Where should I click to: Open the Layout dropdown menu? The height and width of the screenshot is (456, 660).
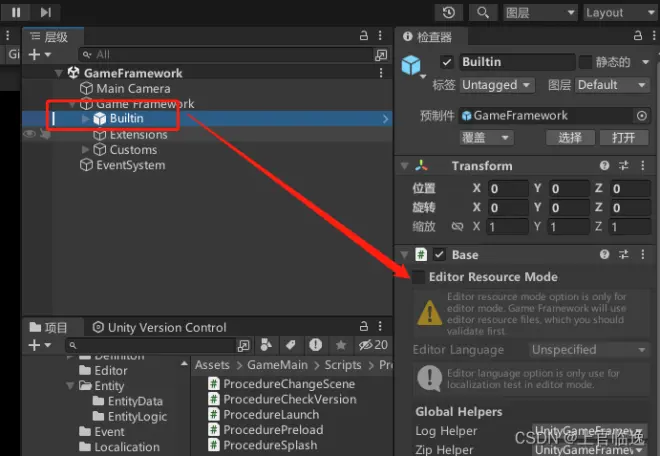click(620, 13)
